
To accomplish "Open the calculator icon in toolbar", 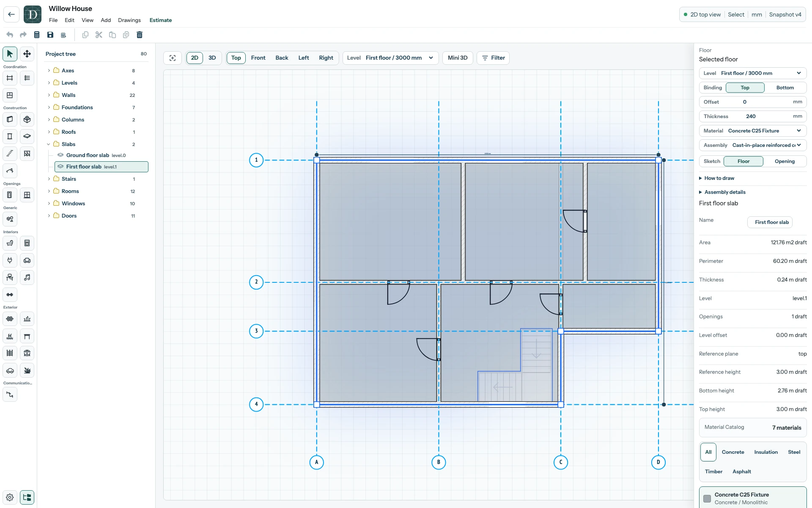I will [x=37, y=35].
